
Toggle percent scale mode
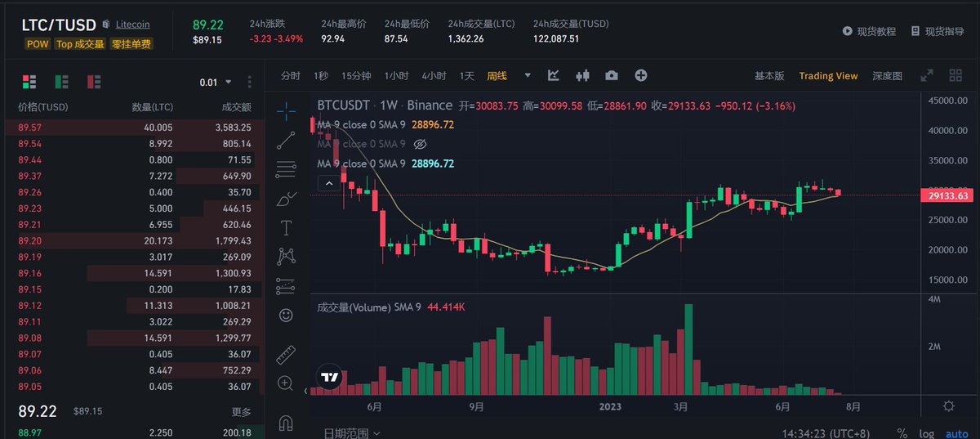pos(902,432)
